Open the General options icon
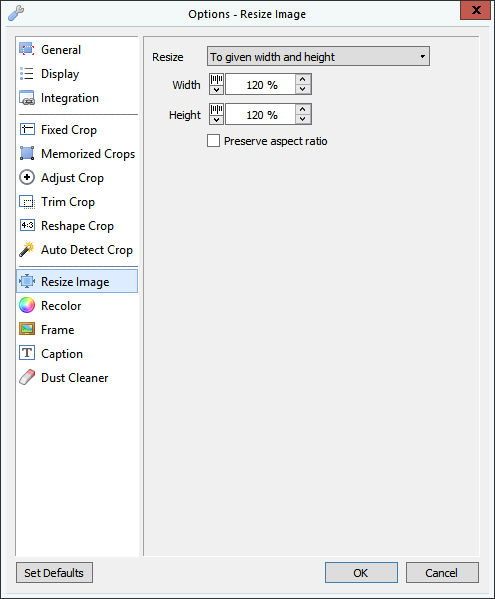The image size is (495, 599). click(x=27, y=49)
